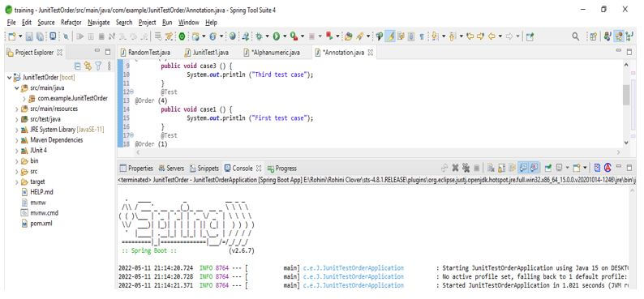
Task: Click Remove Launch icon in Console
Action: [456, 168]
